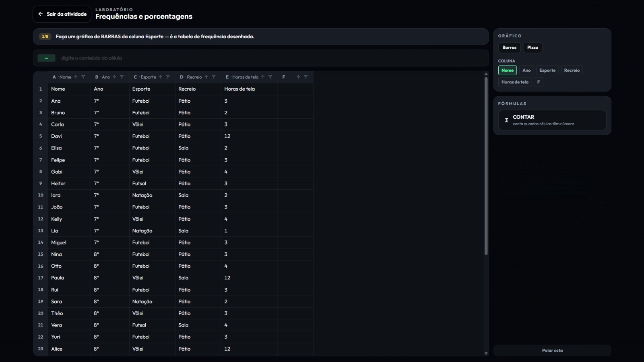This screenshot has width=644, height=362.
Task: Select row number 5
Action: pos(41,136)
